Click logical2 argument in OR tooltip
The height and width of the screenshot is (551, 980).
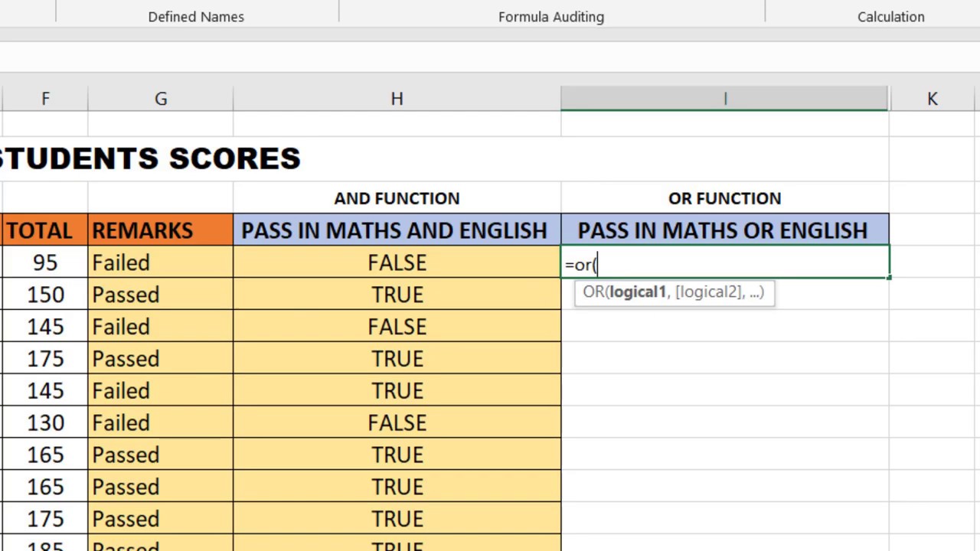tap(709, 292)
